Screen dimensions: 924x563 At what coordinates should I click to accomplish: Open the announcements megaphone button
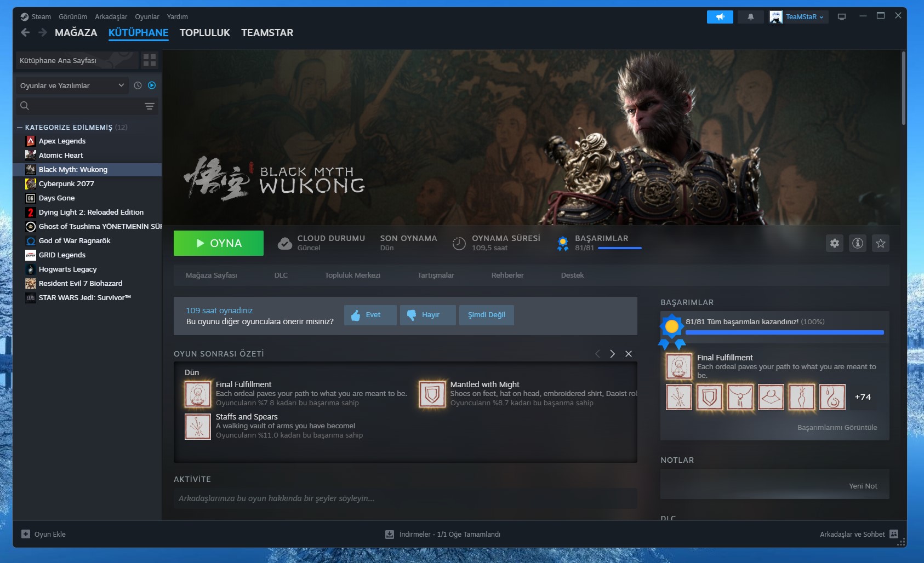(x=720, y=17)
